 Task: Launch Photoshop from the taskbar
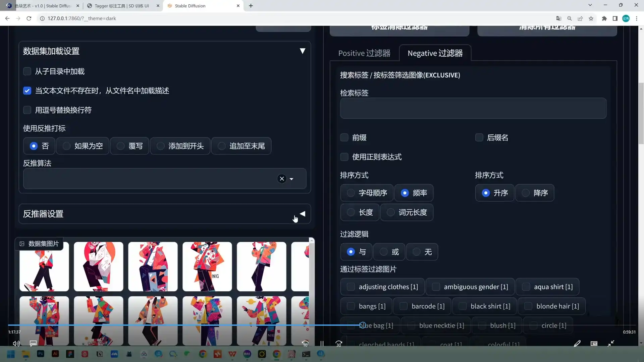click(x=40, y=354)
